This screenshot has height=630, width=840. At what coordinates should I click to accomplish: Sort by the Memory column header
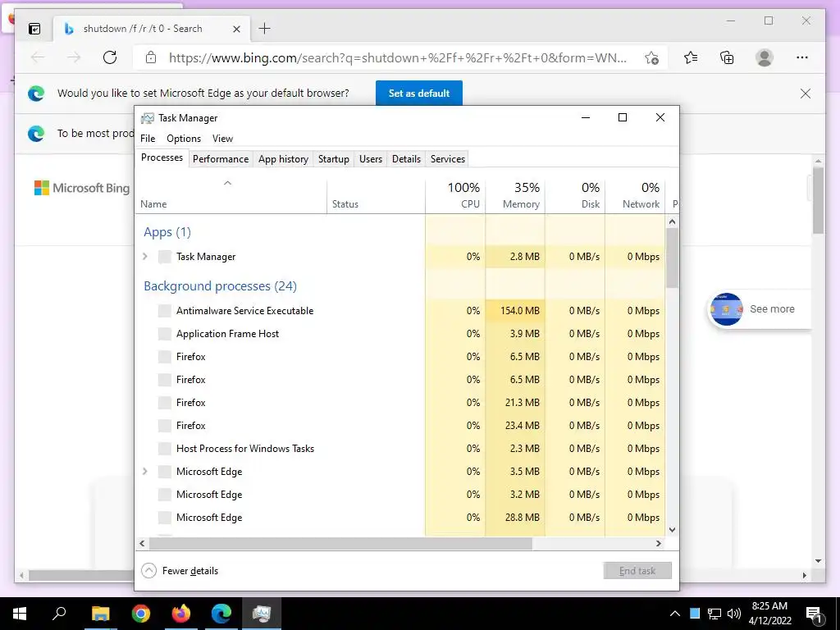coord(515,195)
